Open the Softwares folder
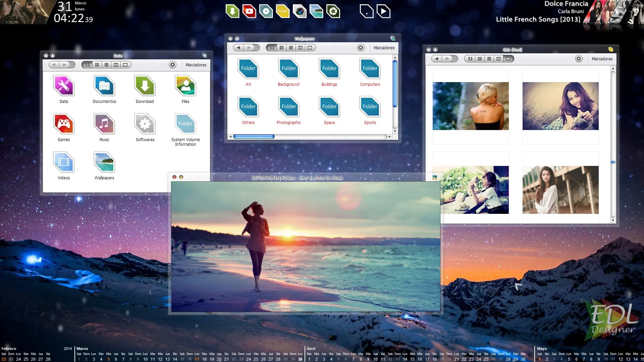 pyautogui.click(x=145, y=124)
